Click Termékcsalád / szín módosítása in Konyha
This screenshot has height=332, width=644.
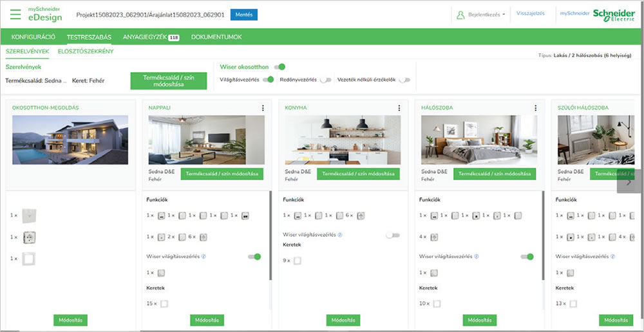click(358, 174)
